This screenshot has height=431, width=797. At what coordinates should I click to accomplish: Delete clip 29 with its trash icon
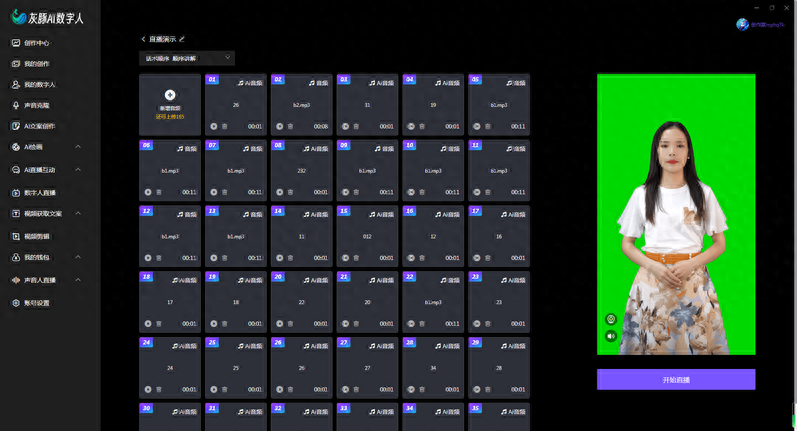487,389
